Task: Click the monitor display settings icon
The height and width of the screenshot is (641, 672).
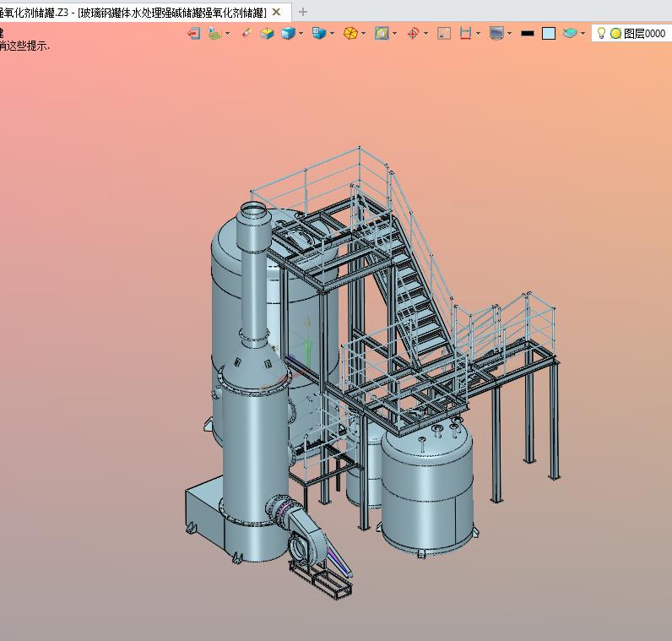Action: pos(496,34)
